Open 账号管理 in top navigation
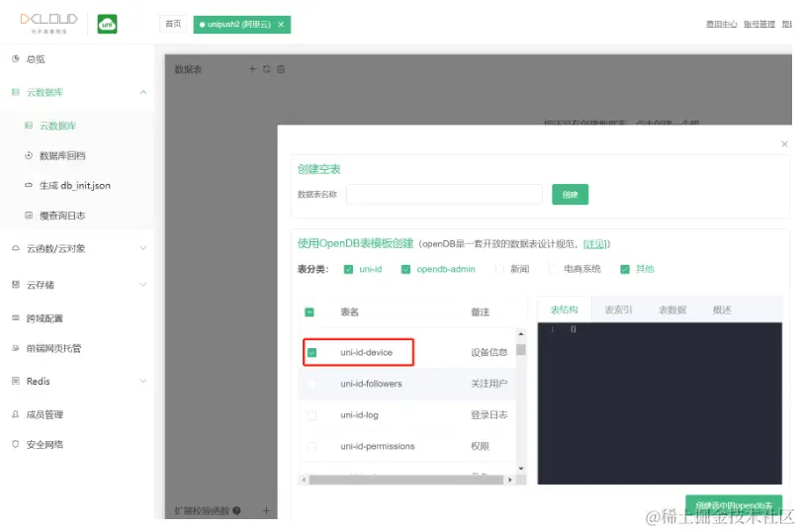 (759, 24)
